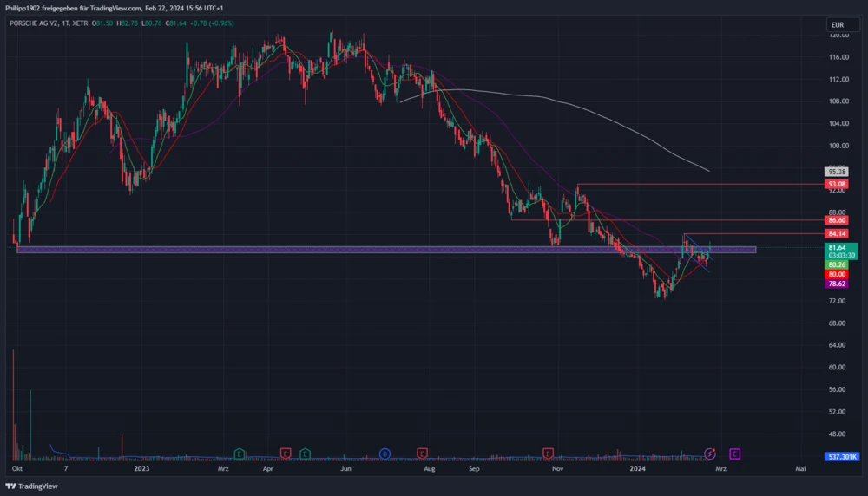Click the 537.301K volume label
This screenshot has width=868, height=496.
coord(841,456)
